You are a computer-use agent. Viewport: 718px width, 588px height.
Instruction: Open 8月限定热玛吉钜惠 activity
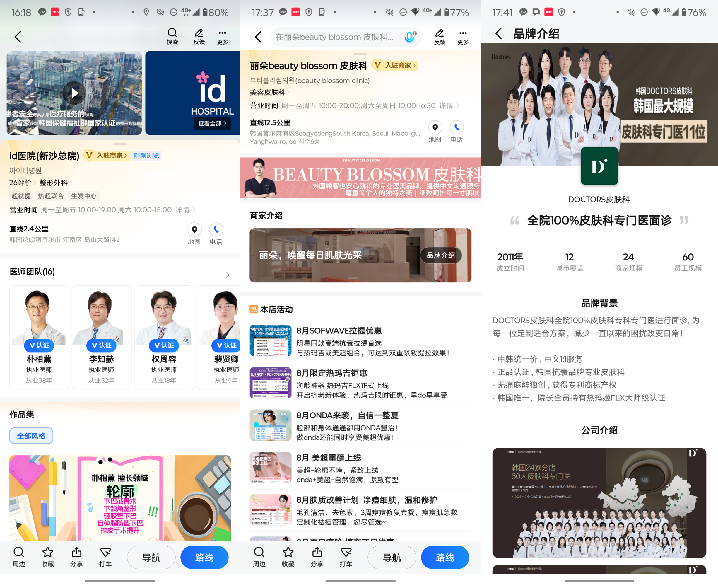(x=360, y=384)
